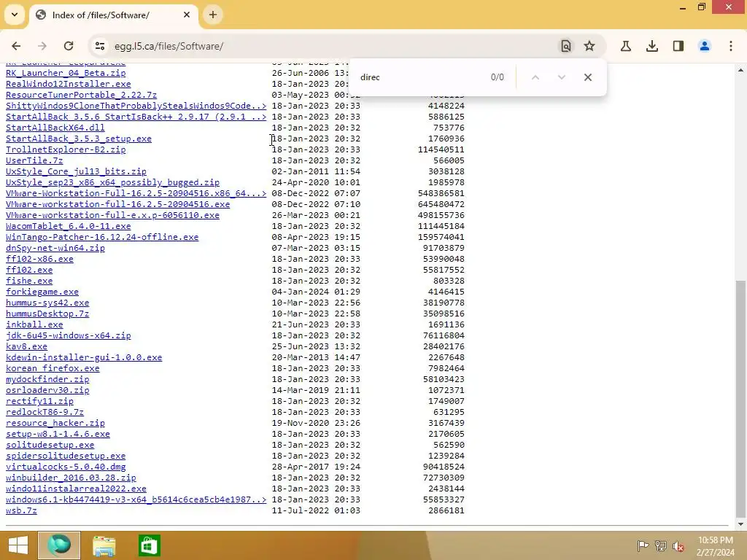Download forkiegame.exe
747x560 pixels.
[x=42, y=292]
